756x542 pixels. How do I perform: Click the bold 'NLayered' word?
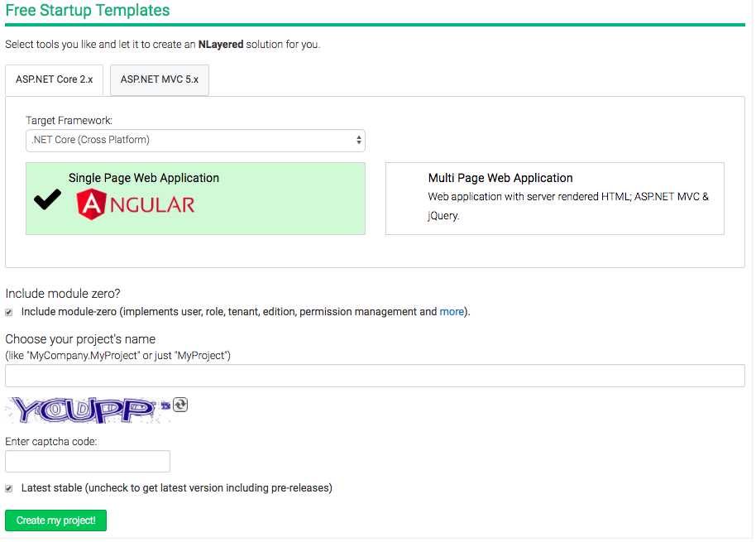(221, 45)
